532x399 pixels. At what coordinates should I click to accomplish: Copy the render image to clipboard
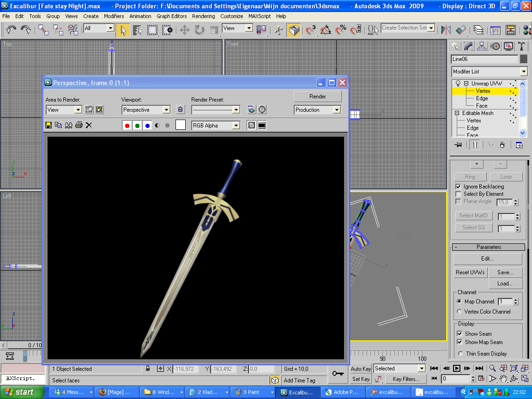click(58, 125)
